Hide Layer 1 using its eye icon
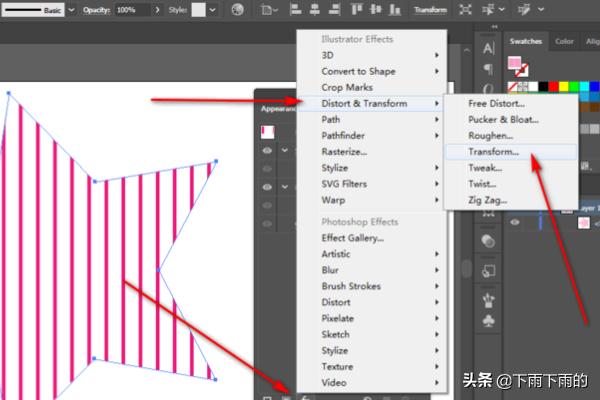 click(x=515, y=224)
